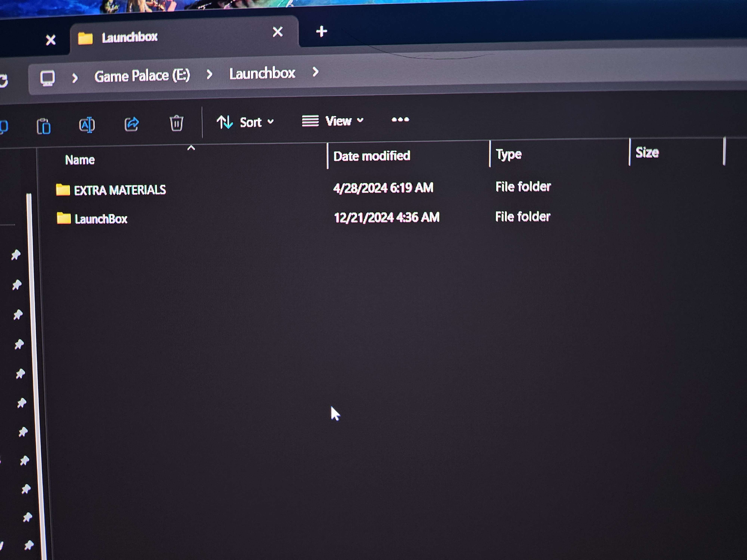Open the Sort dropdown menu

click(245, 122)
